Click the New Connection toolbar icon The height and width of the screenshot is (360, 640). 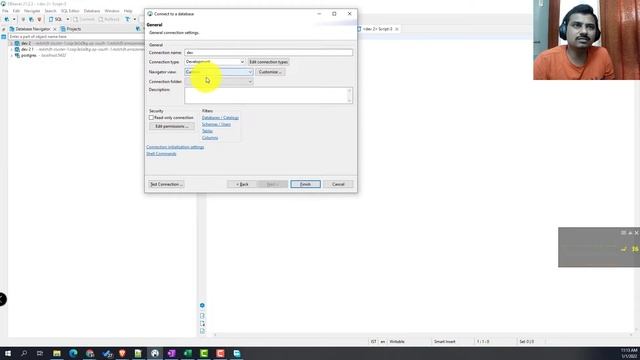click(7, 19)
